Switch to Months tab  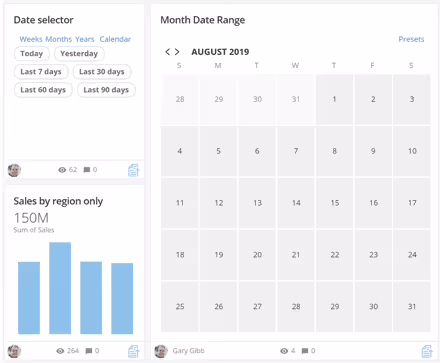tap(58, 39)
